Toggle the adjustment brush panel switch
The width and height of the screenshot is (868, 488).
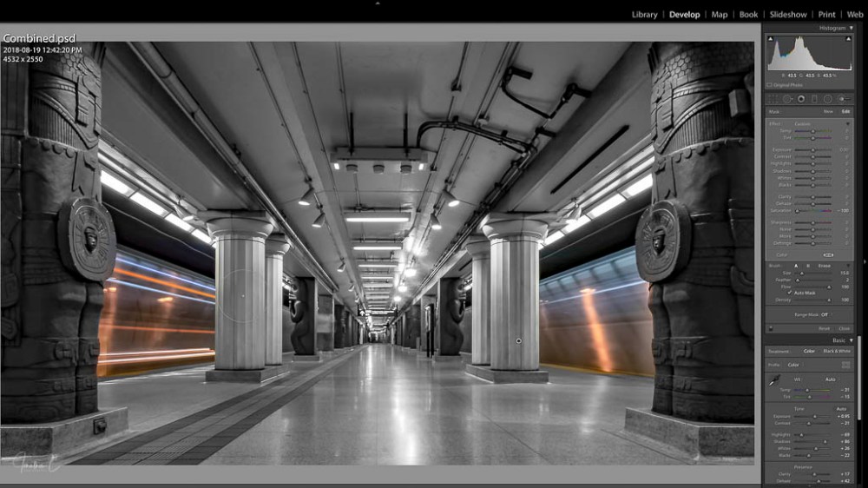(770, 328)
